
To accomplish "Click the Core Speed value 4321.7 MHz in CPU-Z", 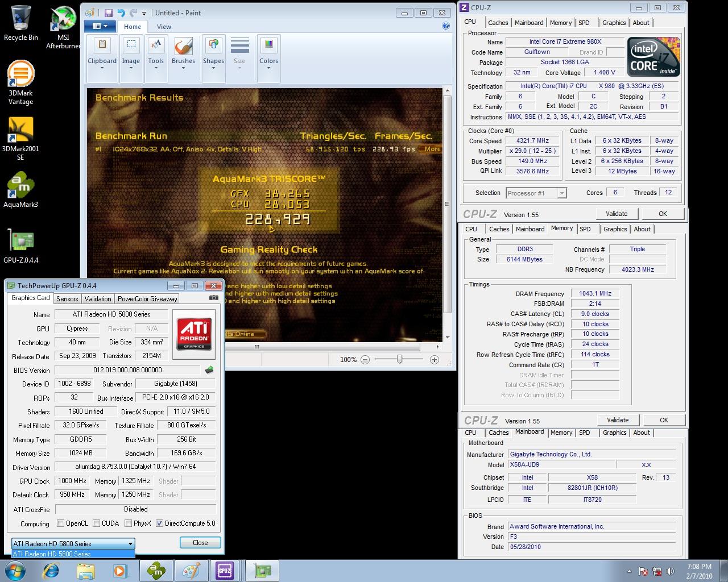I will coord(532,141).
